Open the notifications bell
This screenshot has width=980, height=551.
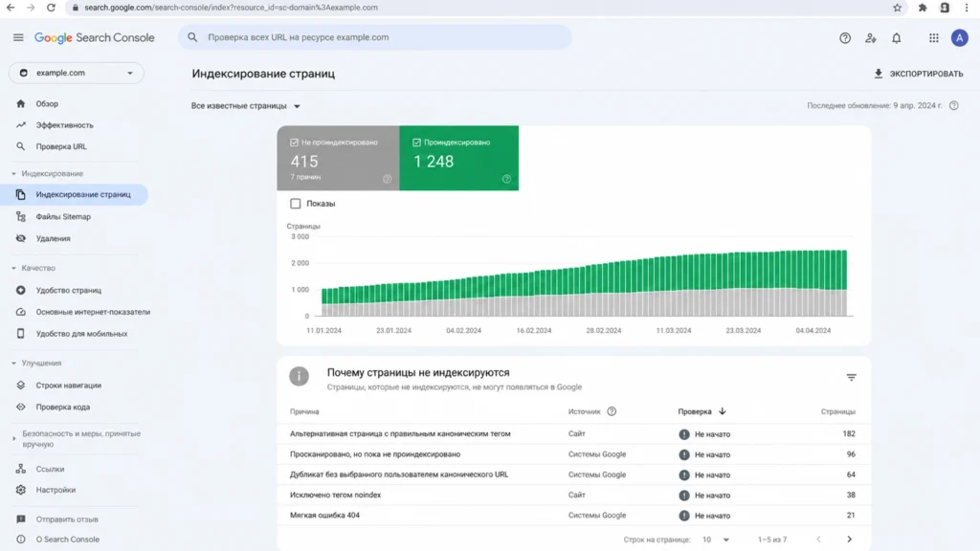[896, 38]
